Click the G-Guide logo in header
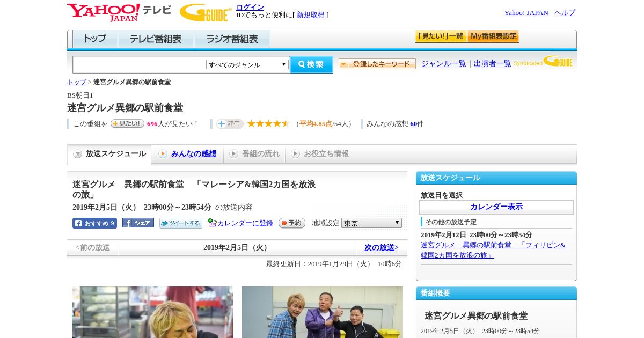The image size is (644, 338). [206, 12]
